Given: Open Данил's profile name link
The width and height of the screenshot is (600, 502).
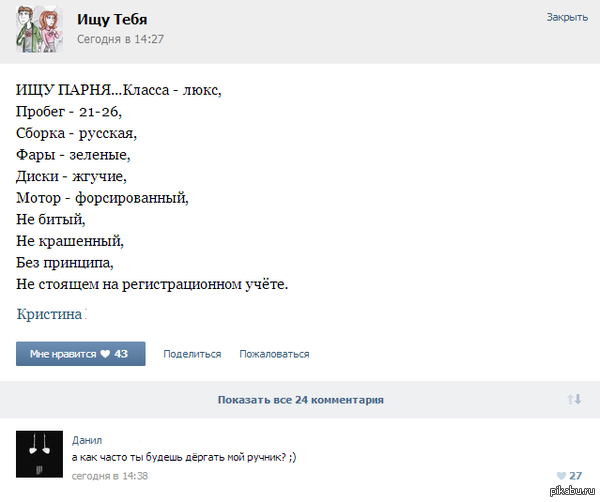Looking at the screenshot, I should click(87, 440).
